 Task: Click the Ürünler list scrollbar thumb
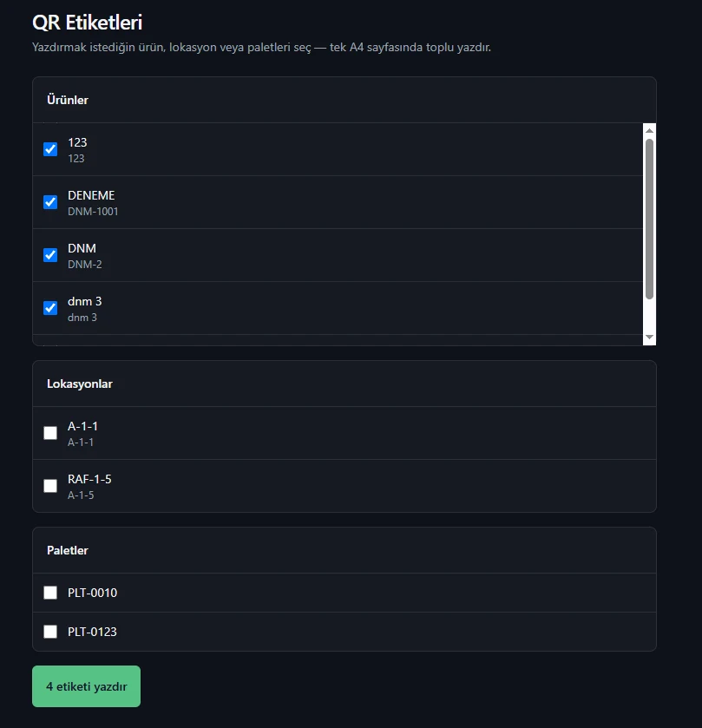point(649,220)
